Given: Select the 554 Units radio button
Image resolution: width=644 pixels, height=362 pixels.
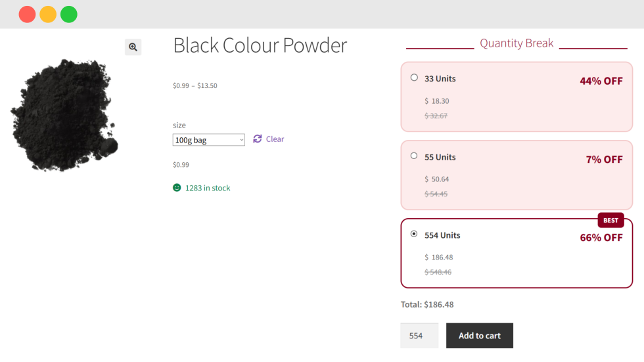Looking at the screenshot, I should click(414, 234).
